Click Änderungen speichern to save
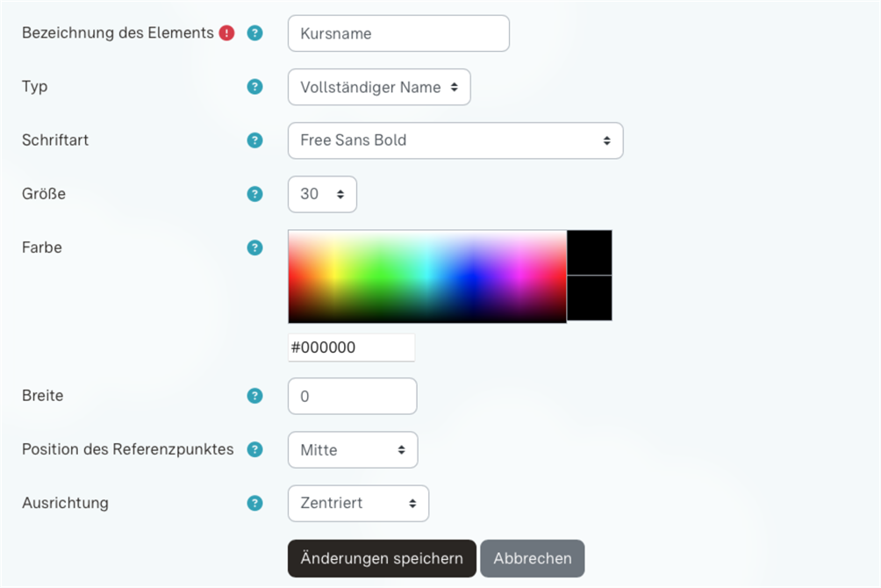This screenshot has width=881, height=588. [381, 558]
